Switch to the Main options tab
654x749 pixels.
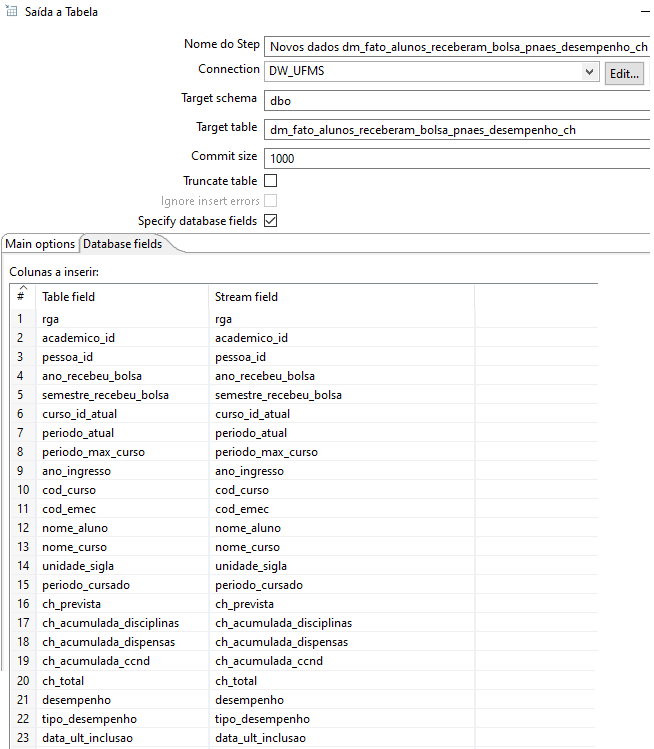(40, 244)
